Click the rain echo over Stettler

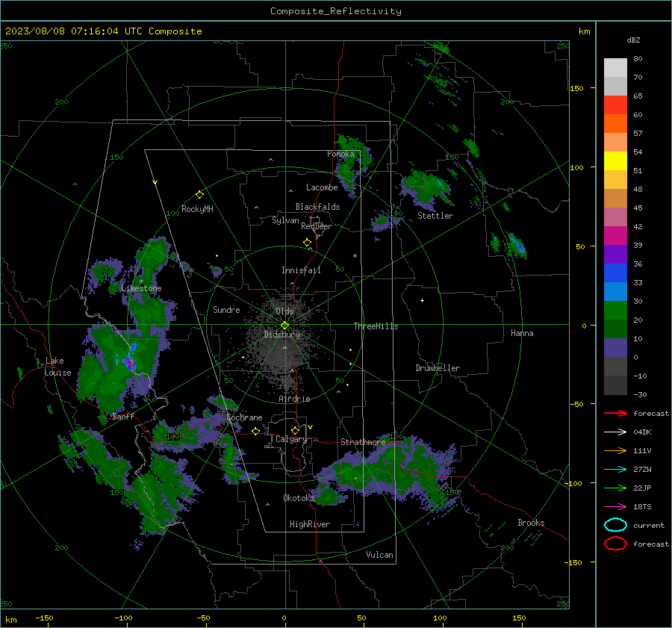click(x=427, y=187)
